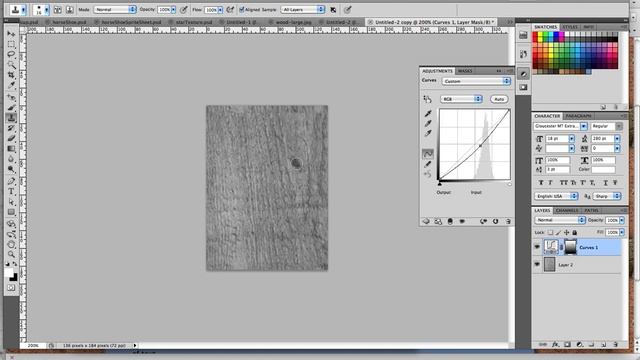This screenshot has height=360, width=640.
Task: Select the Pen tool
Action: [11, 181]
